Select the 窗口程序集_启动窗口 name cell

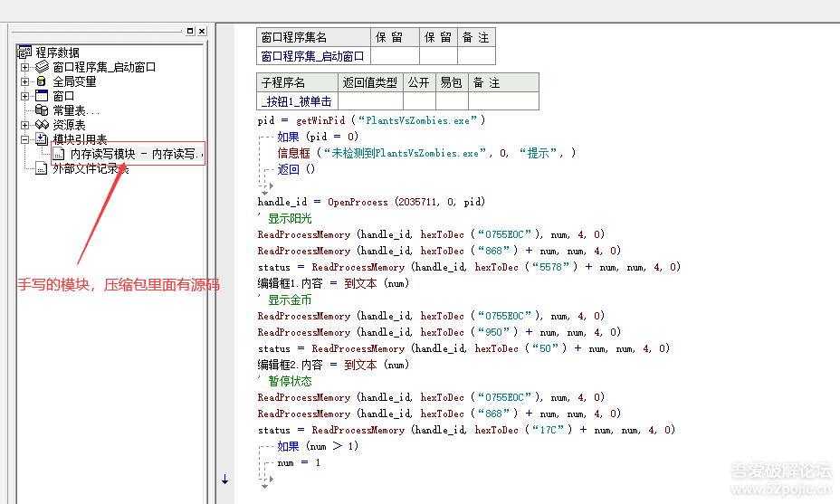pos(313,56)
